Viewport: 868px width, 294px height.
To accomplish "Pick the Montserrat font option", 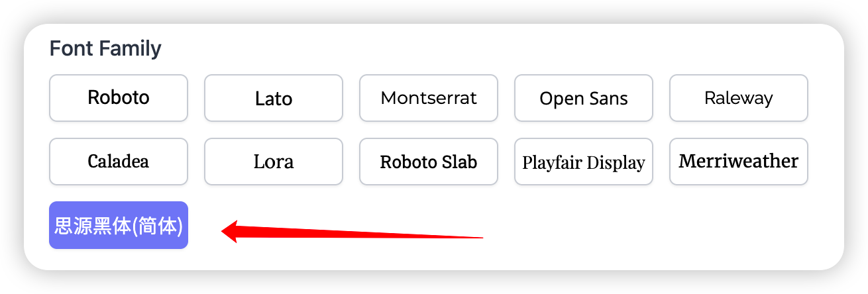I will (x=429, y=98).
